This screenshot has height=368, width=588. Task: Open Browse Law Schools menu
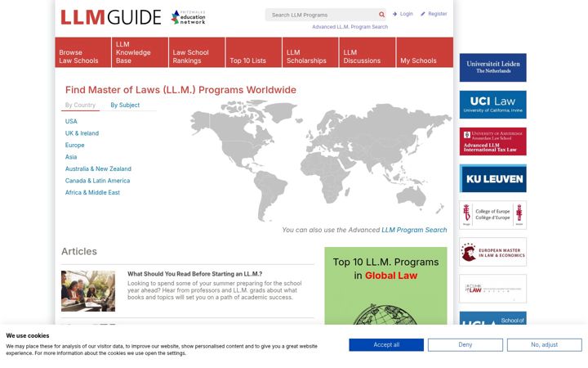[x=82, y=52]
